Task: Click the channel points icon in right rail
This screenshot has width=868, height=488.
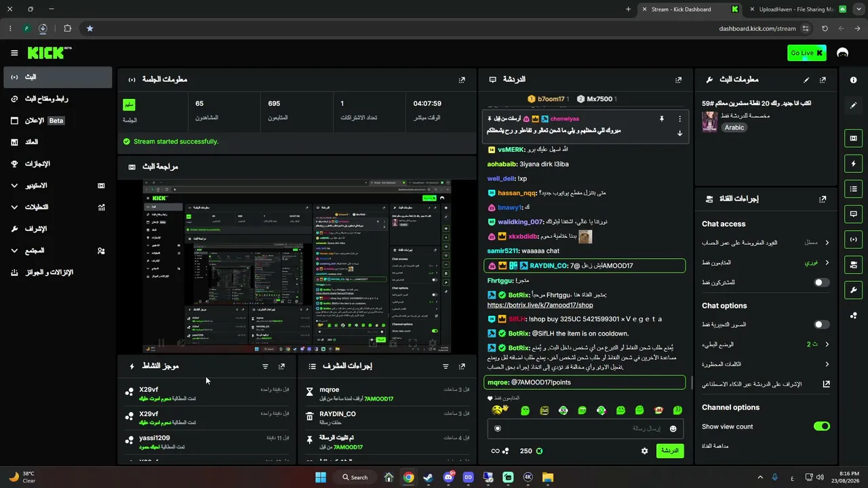Action: pyautogui.click(x=853, y=315)
